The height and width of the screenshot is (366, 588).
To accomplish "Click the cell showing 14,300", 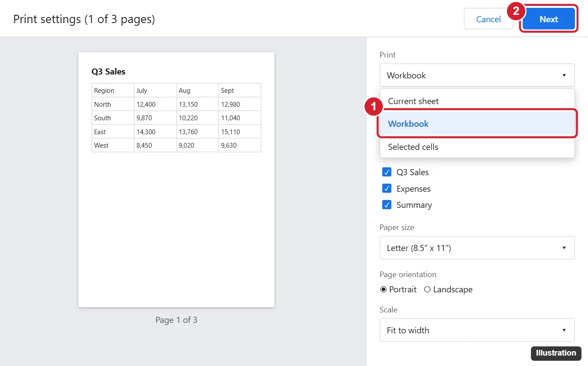I will click(x=155, y=132).
